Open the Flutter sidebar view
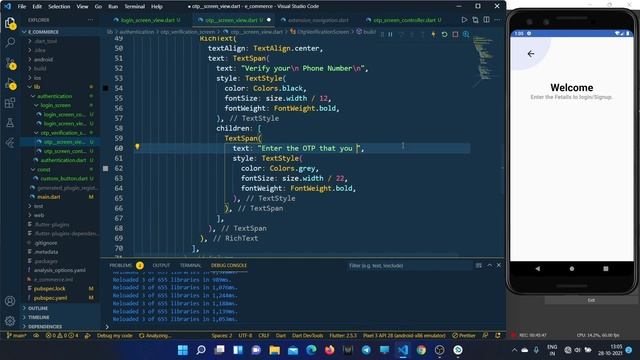 pyautogui.click(x=10, y=142)
